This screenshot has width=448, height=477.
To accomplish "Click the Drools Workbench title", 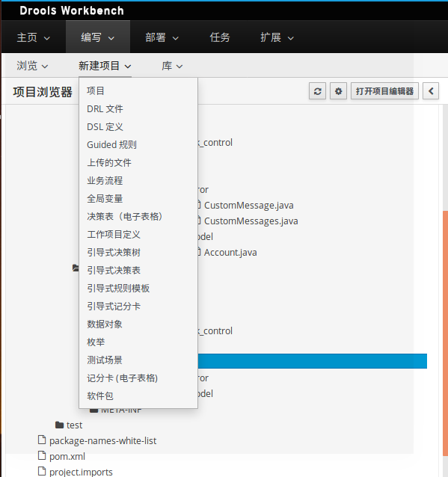I will tap(72, 10).
